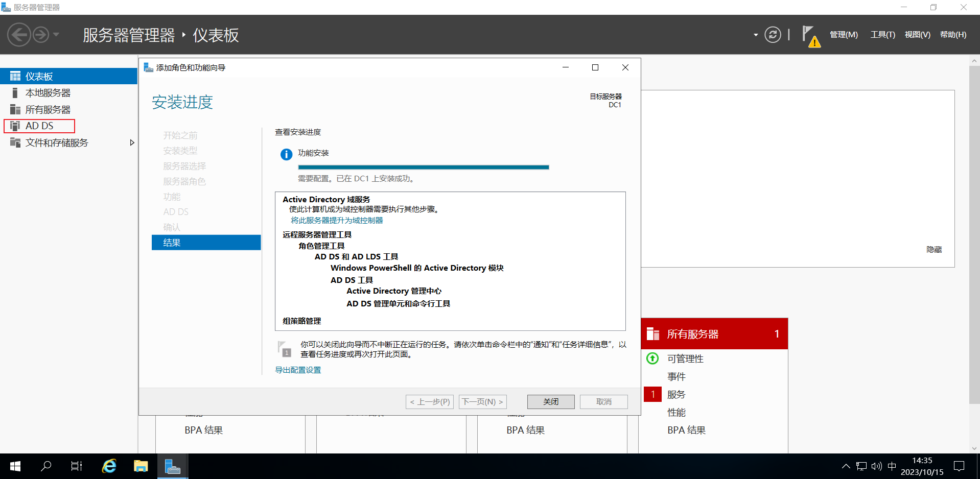The height and width of the screenshot is (479, 980).
Task: Select 仪表板 in the sidebar
Action: (x=68, y=76)
